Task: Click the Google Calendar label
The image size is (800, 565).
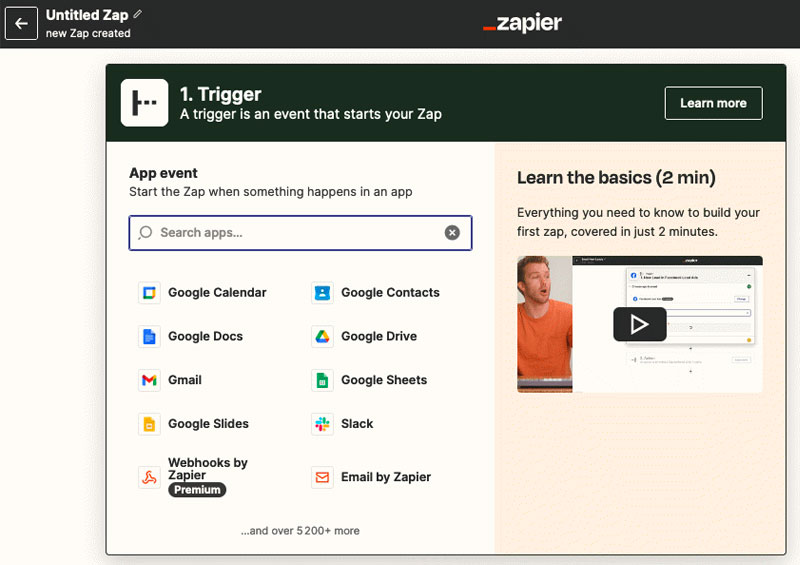Action: (x=217, y=292)
